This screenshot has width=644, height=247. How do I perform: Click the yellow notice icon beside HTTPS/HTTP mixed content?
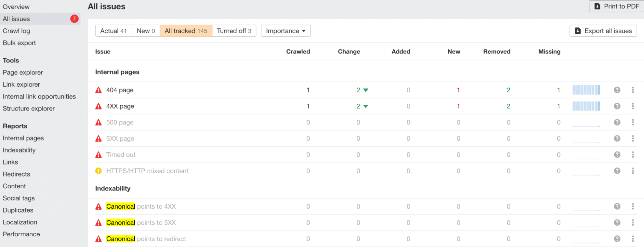coord(99,171)
